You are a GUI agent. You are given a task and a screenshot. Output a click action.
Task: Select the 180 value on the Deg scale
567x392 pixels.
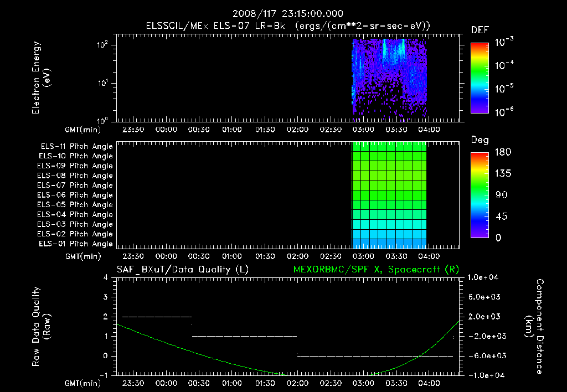503,152
